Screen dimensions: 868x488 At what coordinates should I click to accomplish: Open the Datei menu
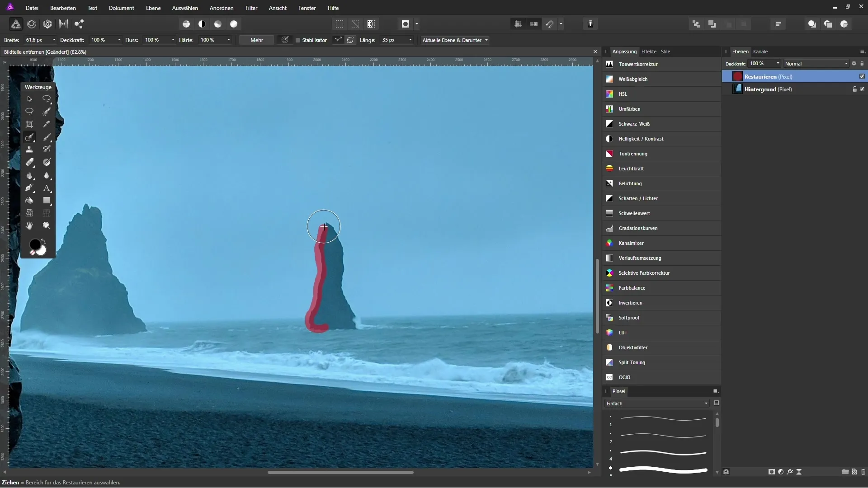point(32,8)
